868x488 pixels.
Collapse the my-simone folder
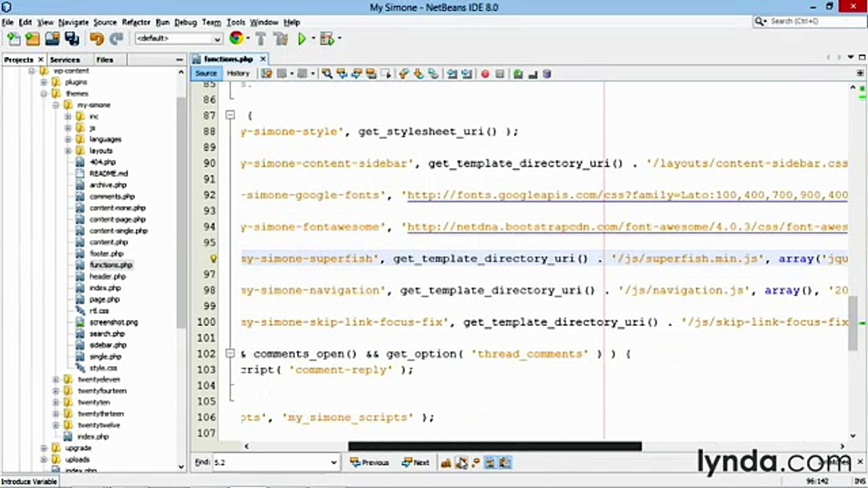point(56,105)
